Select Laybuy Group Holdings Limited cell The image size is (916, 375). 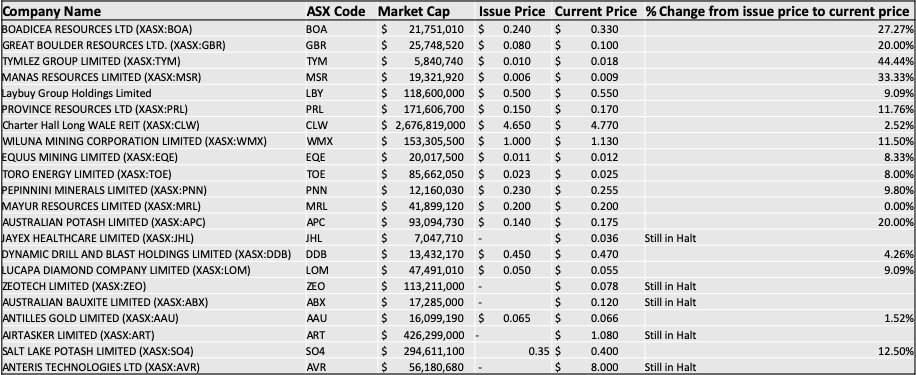(152, 93)
